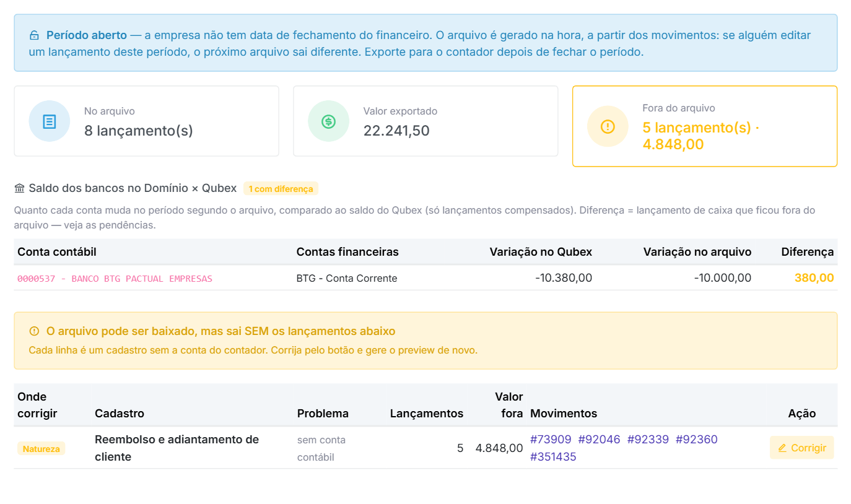Click 'Lançamentos' column header
Image resolution: width=851 pixels, height=504 pixels.
(427, 414)
